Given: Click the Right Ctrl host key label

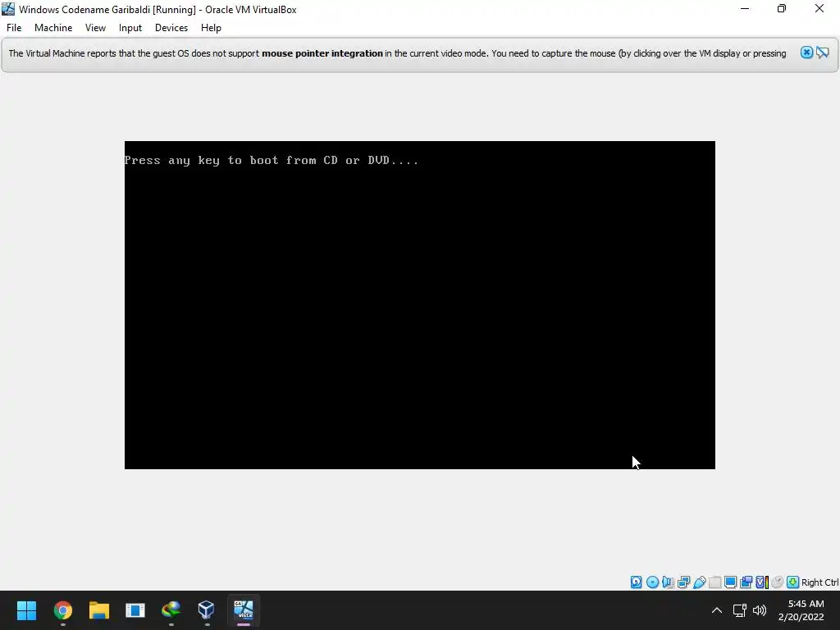Looking at the screenshot, I should tap(820, 582).
